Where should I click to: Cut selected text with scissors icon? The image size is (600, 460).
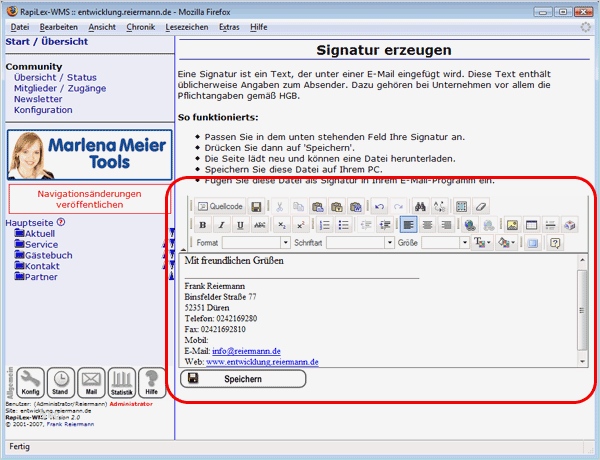[x=279, y=207]
